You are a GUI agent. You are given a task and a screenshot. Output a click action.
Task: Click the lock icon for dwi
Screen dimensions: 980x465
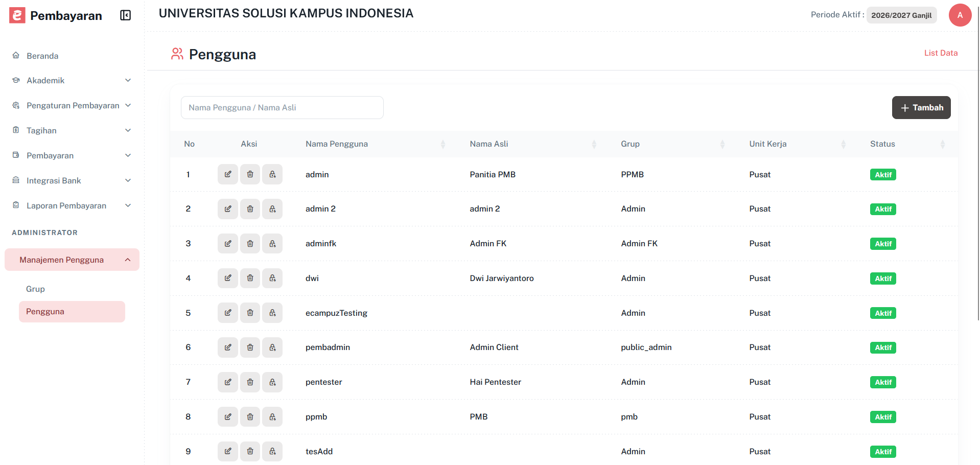272,278
